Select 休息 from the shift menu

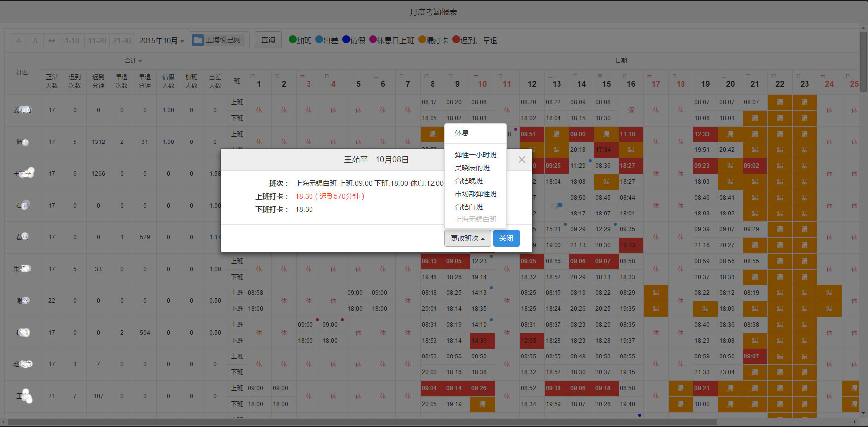tap(462, 133)
